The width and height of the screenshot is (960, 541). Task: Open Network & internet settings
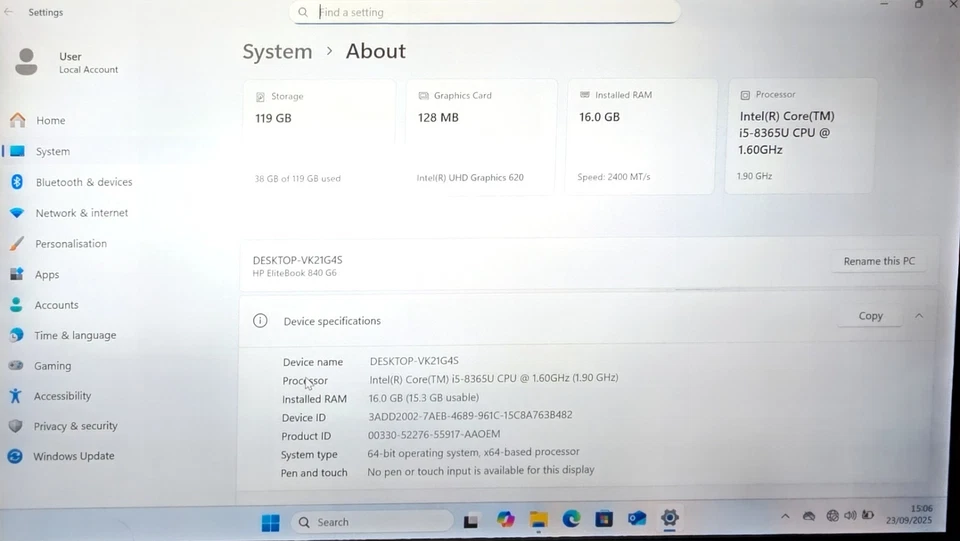tap(81, 213)
